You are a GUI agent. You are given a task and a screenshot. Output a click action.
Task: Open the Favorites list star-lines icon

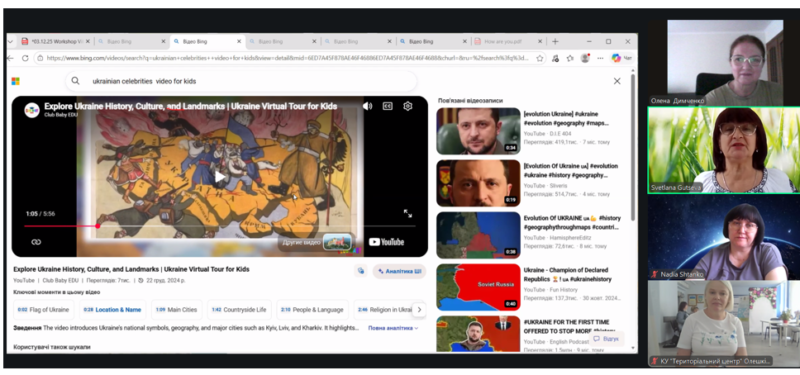click(570, 58)
